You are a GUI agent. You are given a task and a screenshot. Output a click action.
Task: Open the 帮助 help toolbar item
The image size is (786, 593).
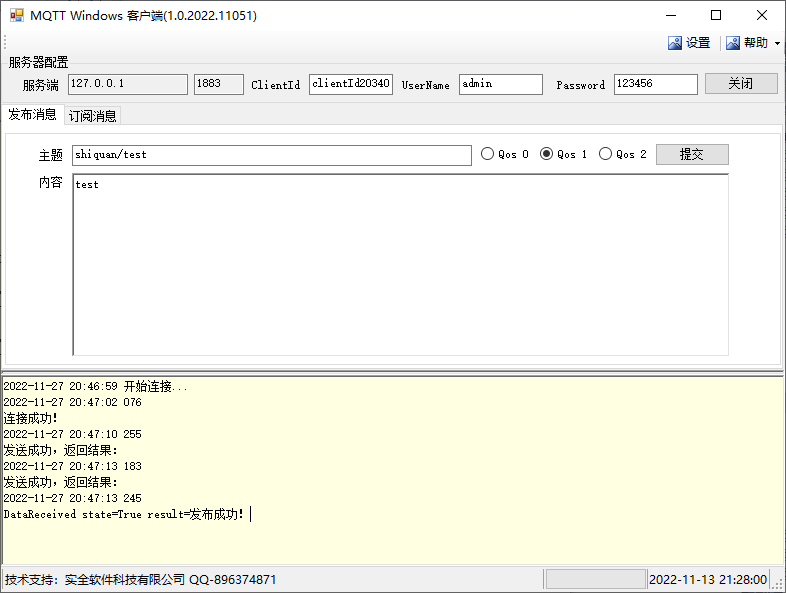[747, 43]
